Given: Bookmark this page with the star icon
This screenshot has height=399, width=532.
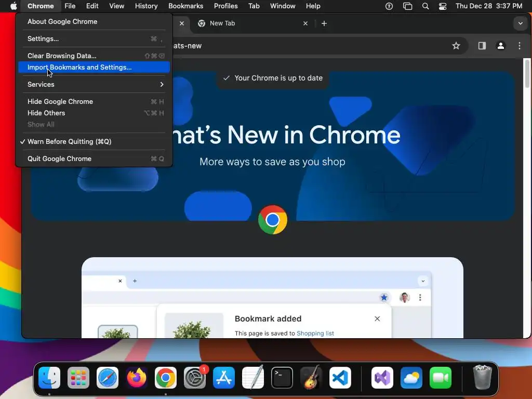Looking at the screenshot, I should [x=456, y=46].
